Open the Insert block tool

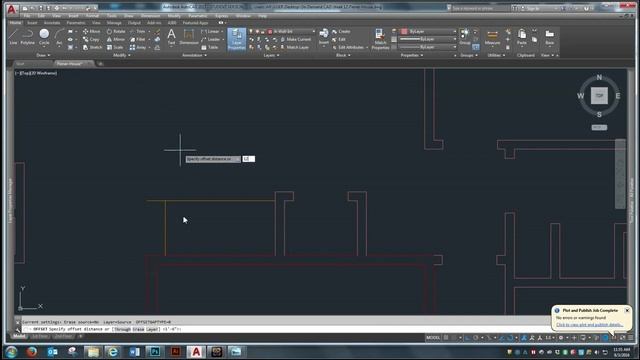tap(324, 37)
